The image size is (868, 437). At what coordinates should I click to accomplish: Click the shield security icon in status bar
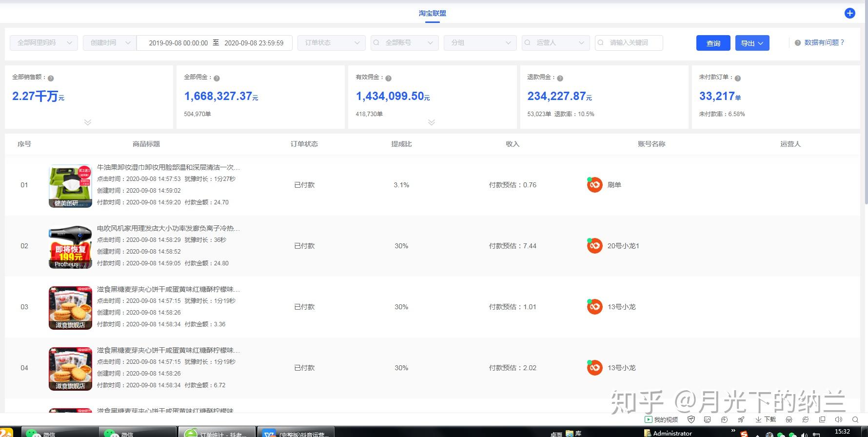pos(691,419)
